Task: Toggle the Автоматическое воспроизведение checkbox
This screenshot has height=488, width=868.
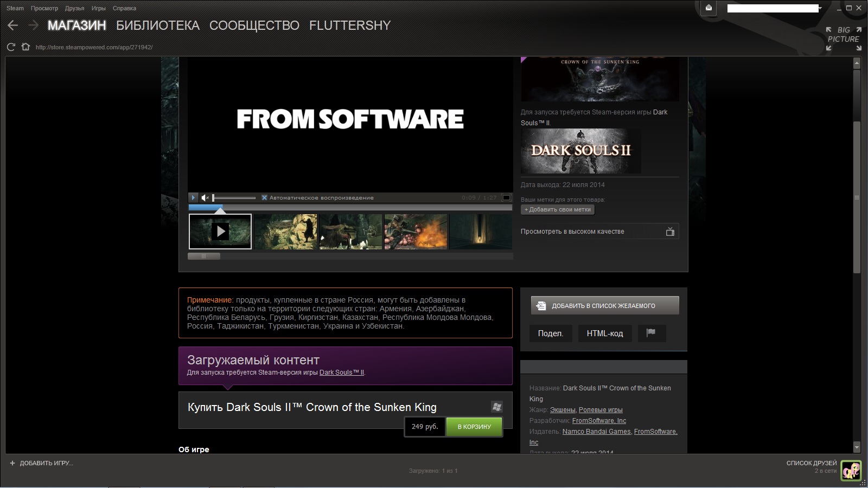Action: tap(264, 198)
